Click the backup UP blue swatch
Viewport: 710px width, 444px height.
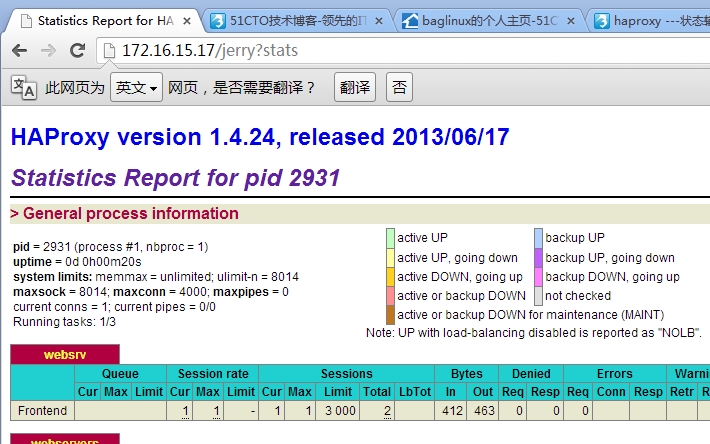[538, 238]
